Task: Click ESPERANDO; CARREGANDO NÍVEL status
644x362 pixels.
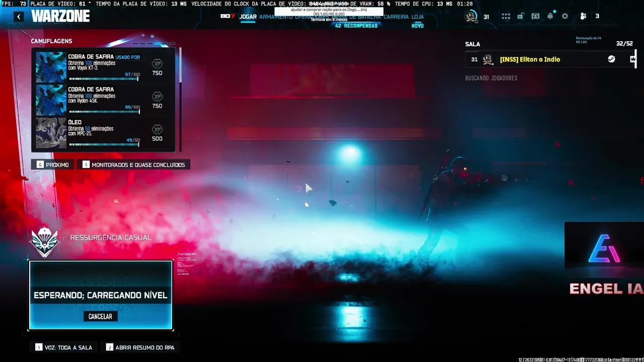Action: 101,295
